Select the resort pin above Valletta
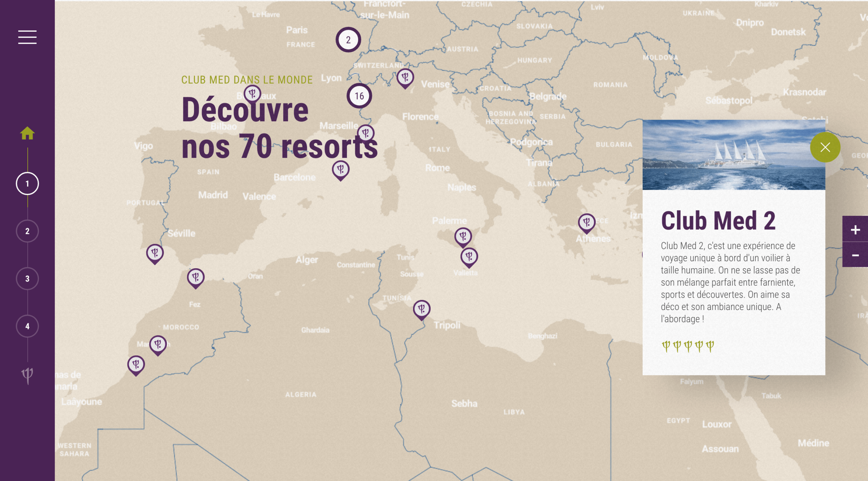This screenshot has height=481, width=868. 469,258
